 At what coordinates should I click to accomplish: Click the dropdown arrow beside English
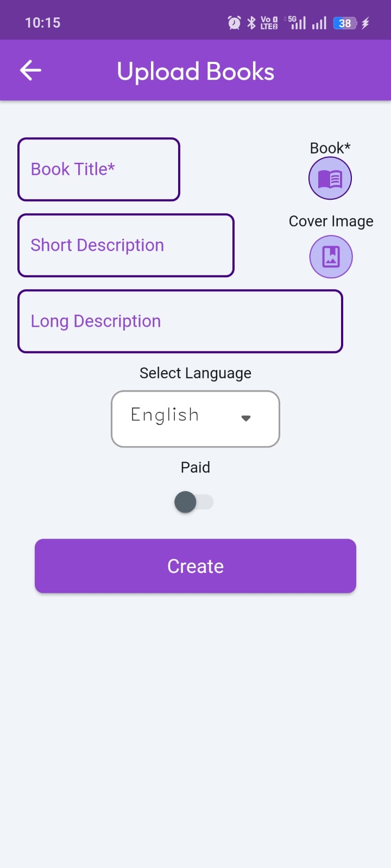pos(246,418)
